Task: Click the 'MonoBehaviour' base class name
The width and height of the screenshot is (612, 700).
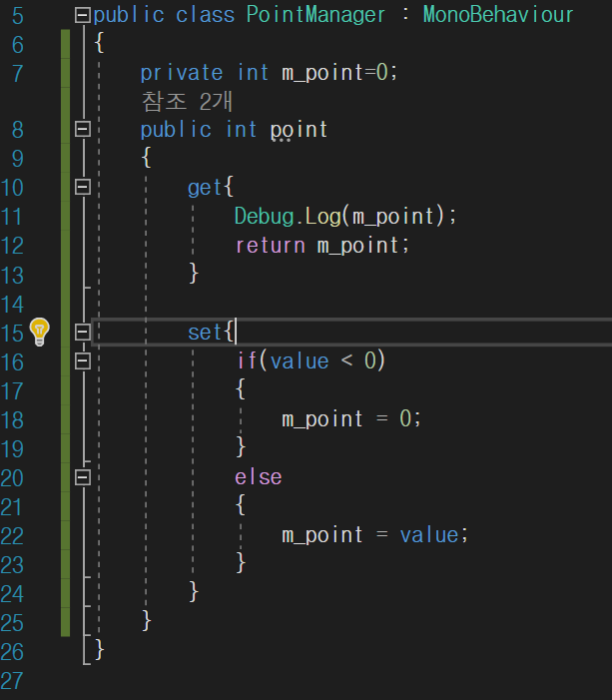Action: point(498,15)
